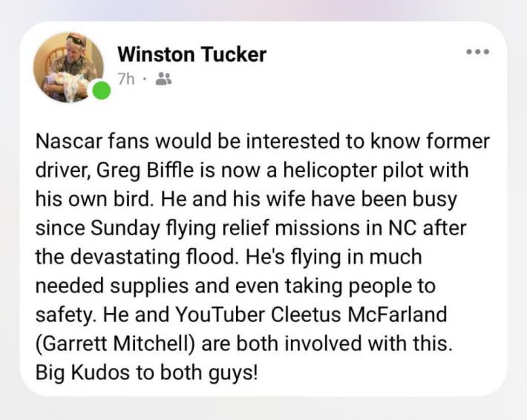Open Winston Tucker's profile name link
The height and width of the screenshot is (420, 527).
(x=192, y=54)
